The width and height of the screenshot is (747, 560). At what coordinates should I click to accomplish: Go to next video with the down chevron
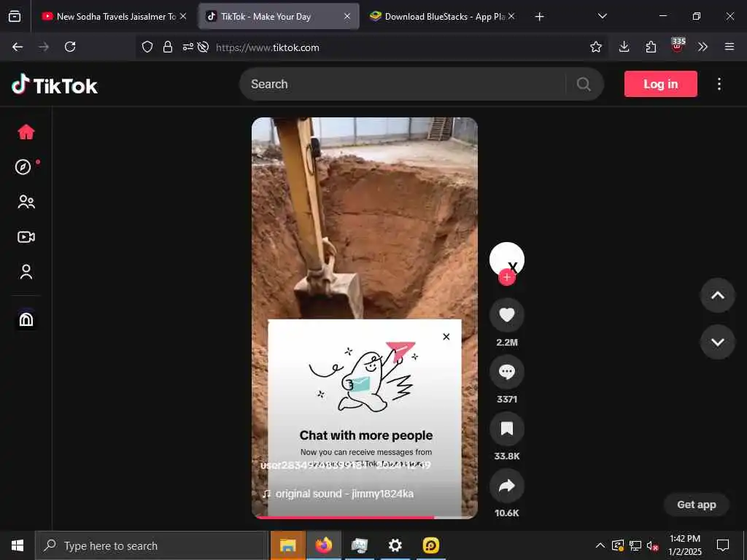718,342
